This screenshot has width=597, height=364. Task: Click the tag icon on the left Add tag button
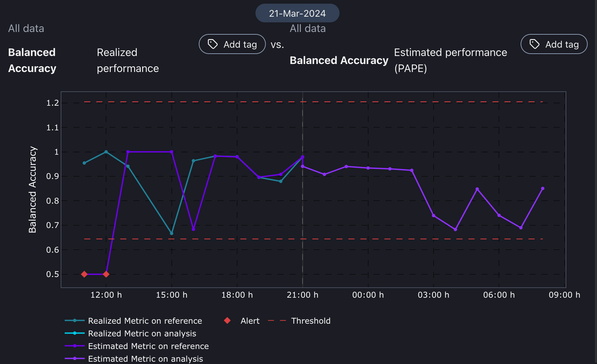coord(212,44)
